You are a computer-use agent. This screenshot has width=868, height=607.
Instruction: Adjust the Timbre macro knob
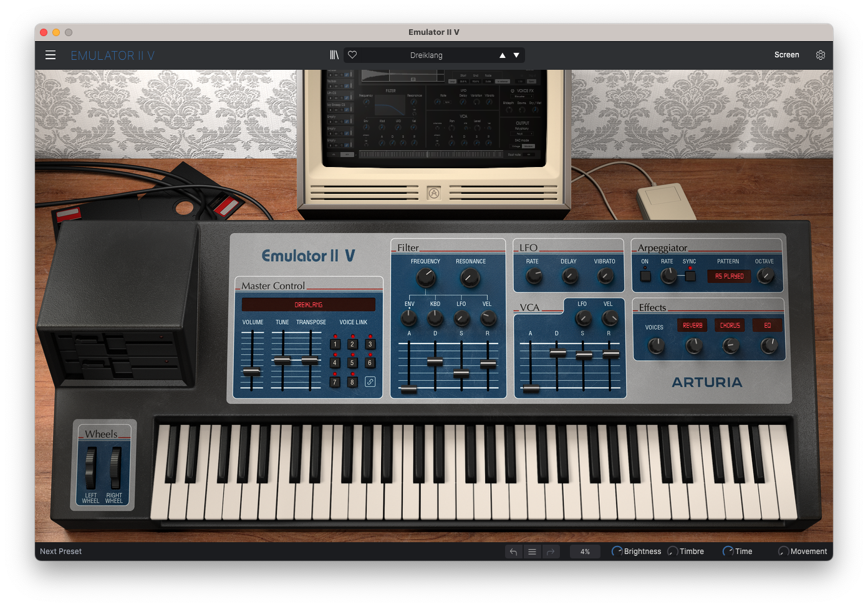pyautogui.click(x=672, y=552)
